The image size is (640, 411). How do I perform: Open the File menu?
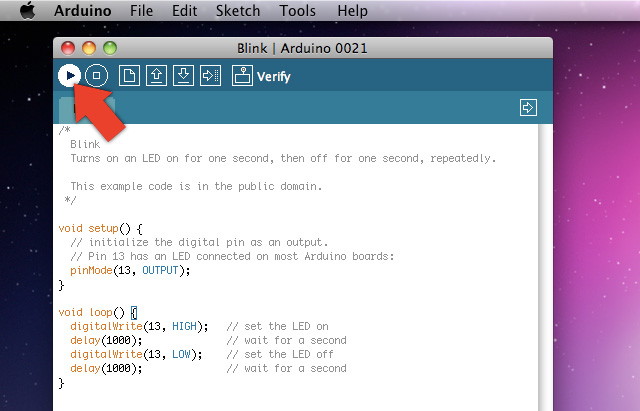(x=141, y=11)
